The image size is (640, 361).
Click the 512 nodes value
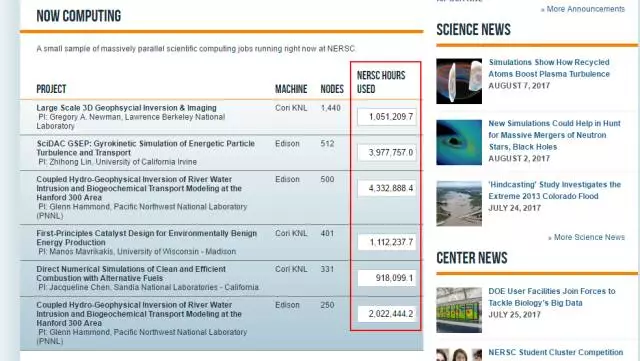pyautogui.click(x=327, y=144)
